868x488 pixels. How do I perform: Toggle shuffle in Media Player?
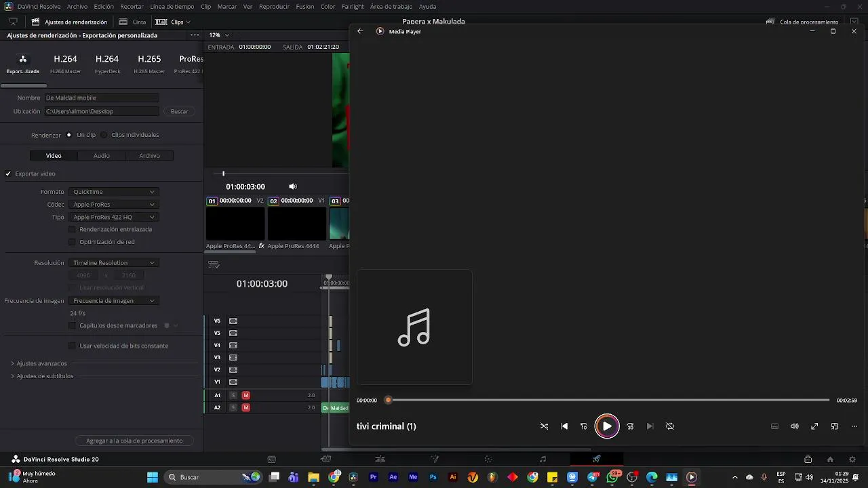(544, 426)
